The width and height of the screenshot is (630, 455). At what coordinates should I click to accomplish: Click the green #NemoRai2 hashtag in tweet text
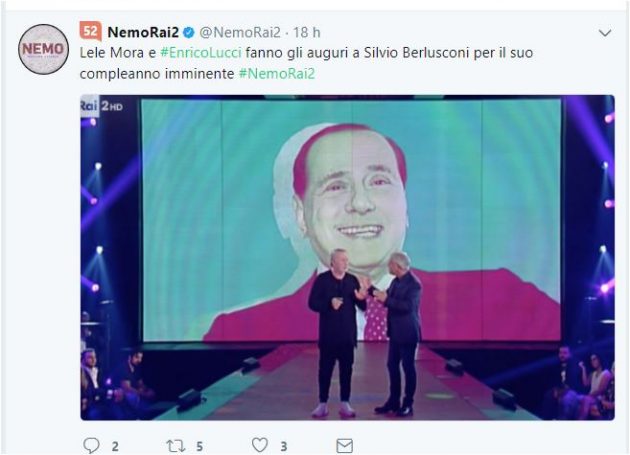(276, 74)
